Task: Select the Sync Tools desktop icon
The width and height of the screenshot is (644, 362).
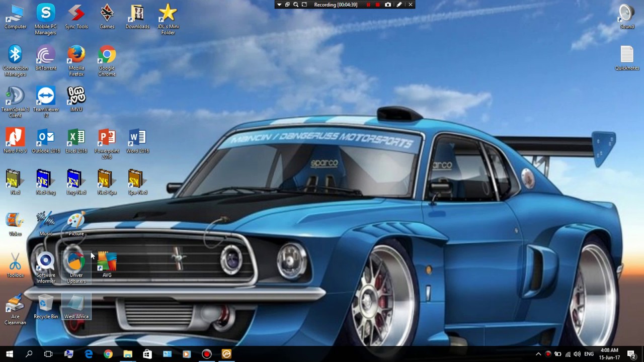Action: [76, 17]
